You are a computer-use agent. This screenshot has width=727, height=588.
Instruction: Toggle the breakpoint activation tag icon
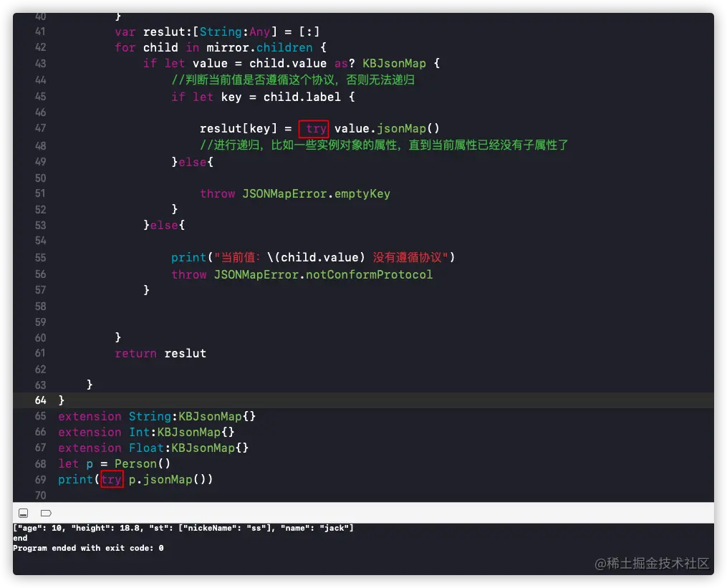tap(46, 513)
